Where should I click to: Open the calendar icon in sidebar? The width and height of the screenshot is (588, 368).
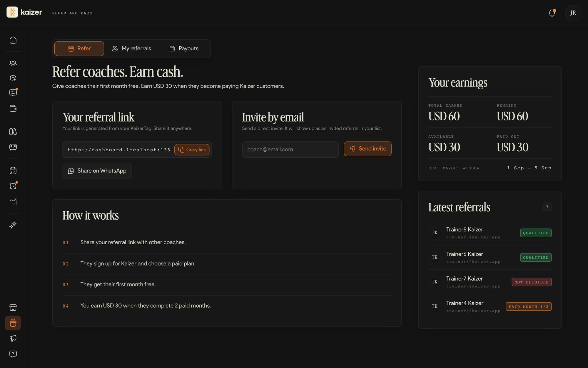[13, 170]
